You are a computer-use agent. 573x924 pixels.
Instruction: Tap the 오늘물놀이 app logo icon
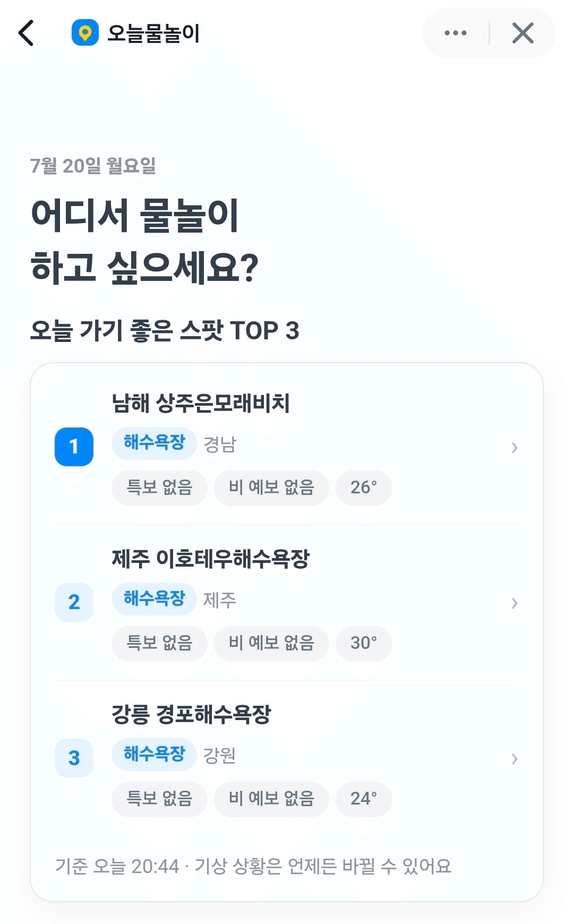[85, 33]
